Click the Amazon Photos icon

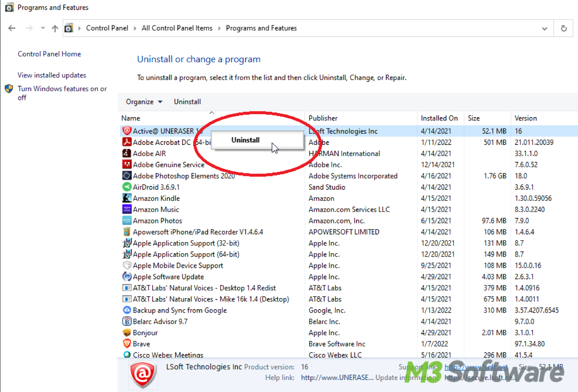[x=127, y=221]
